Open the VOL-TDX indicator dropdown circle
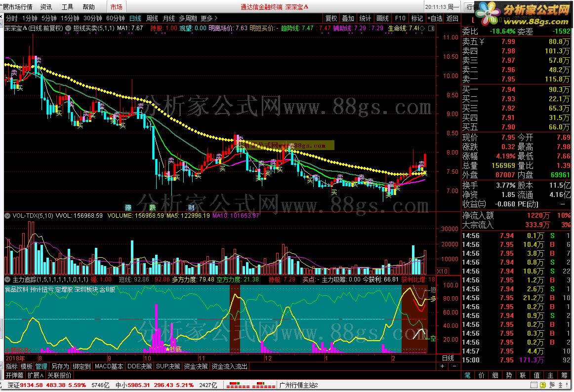 click(7, 216)
